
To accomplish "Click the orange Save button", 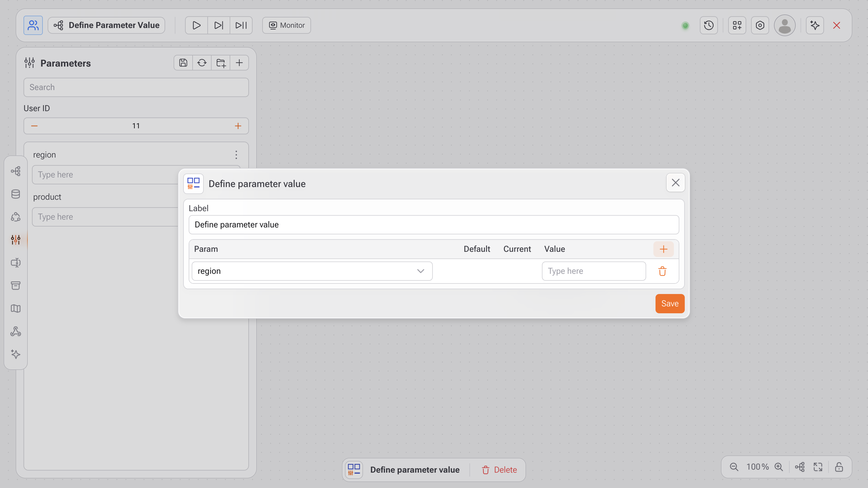I will pyautogui.click(x=669, y=303).
